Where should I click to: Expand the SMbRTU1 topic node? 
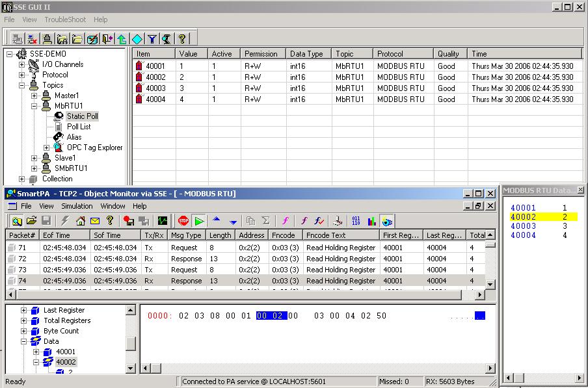pos(34,168)
